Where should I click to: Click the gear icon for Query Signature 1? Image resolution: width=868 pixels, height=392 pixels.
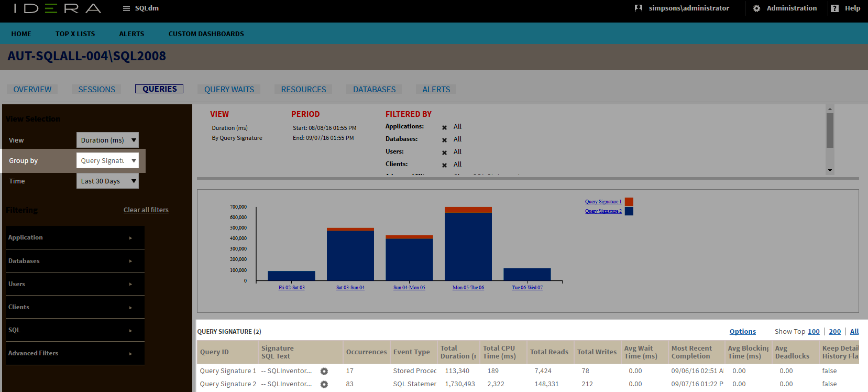pos(324,371)
